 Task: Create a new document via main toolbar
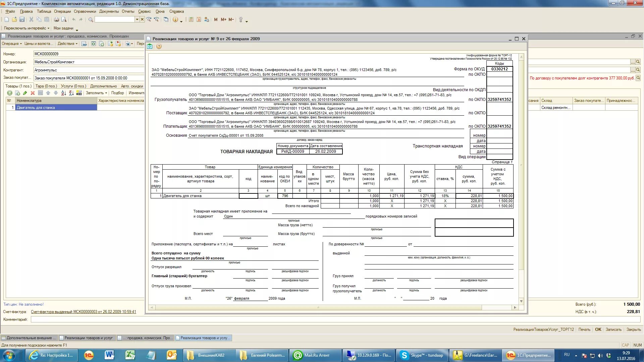coord(6,20)
